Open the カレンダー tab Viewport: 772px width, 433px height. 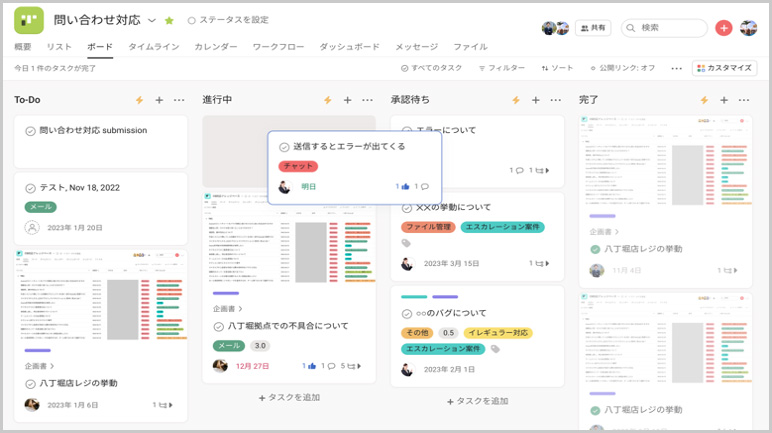point(216,47)
